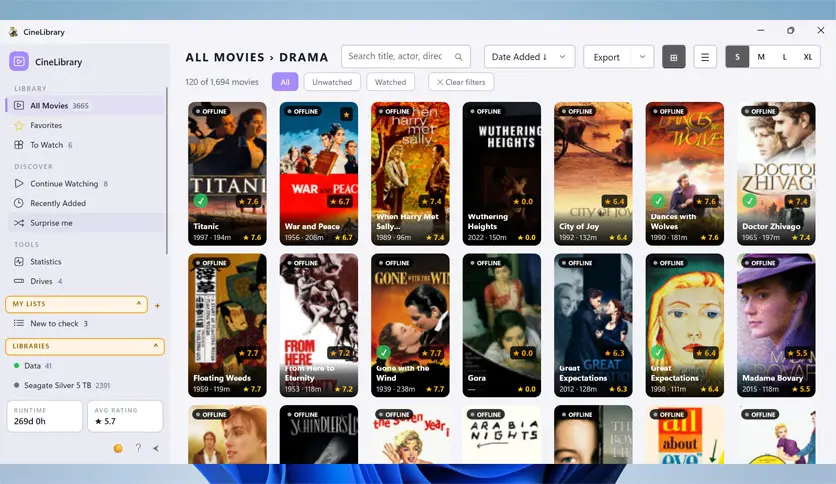The image size is (836, 484).
Task: Click DRAMA breadcrumb
Action: (304, 57)
